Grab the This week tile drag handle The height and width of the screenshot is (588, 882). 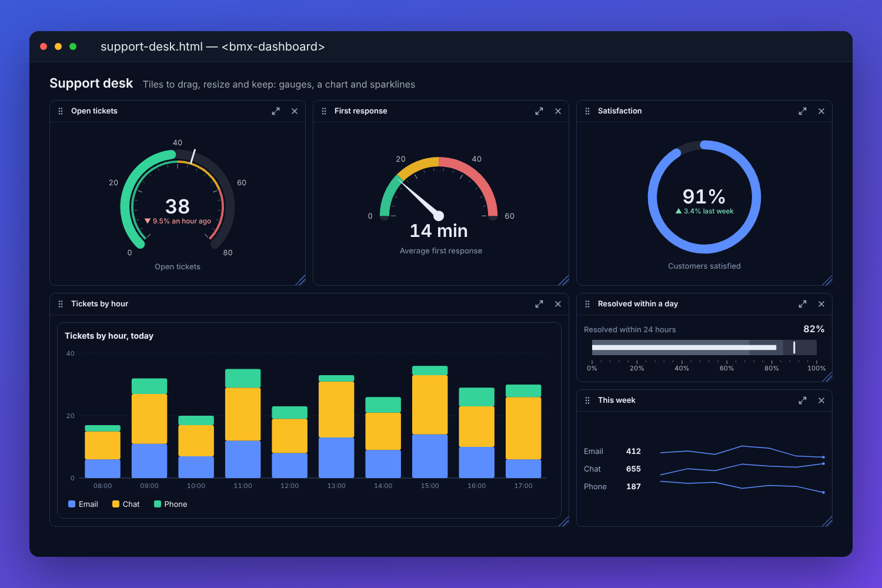(x=587, y=400)
